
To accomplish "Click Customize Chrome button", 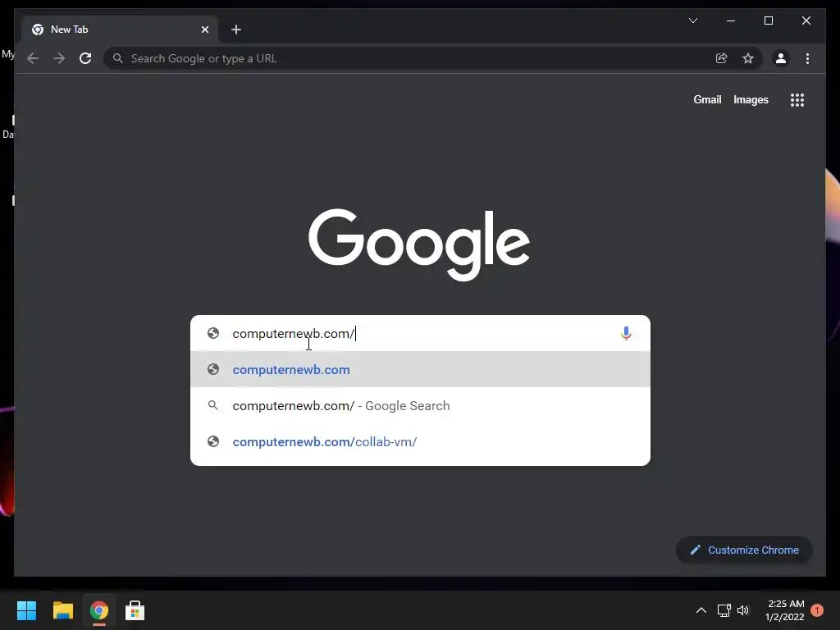I will point(744,550).
